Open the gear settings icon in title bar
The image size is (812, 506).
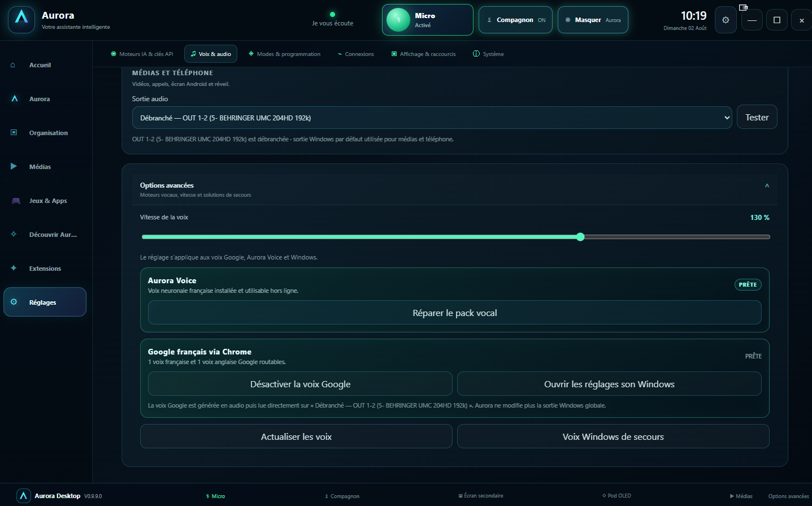(x=726, y=20)
